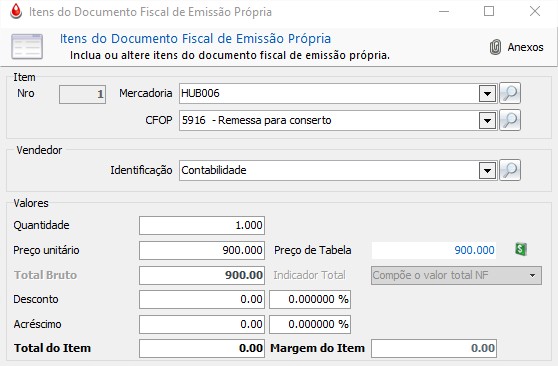Close the Itens do Documento Fiscal window
The image size is (558, 366).
pos(535,11)
